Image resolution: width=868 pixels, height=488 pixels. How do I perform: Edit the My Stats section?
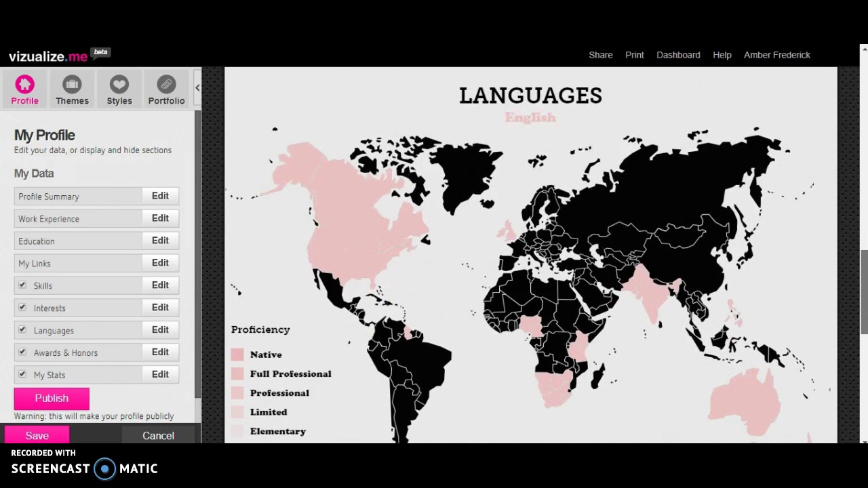coord(160,375)
